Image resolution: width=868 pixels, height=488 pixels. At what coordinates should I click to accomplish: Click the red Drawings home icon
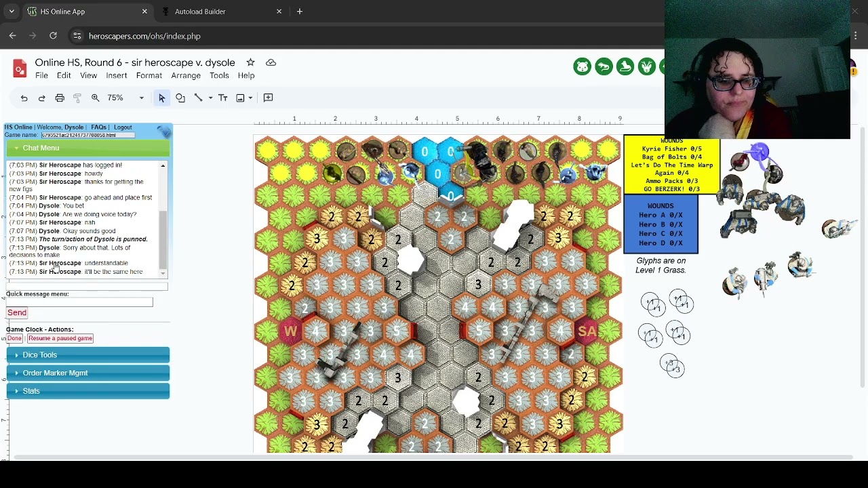pos(20,68)
